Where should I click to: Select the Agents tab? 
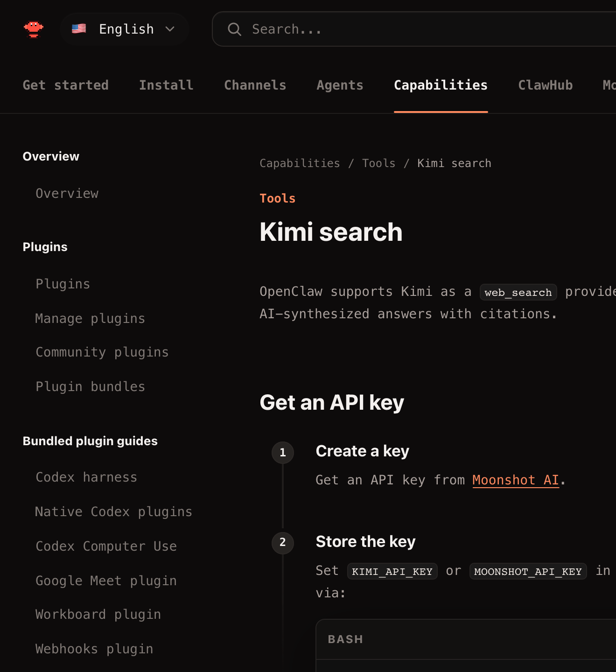coord(340,85)
